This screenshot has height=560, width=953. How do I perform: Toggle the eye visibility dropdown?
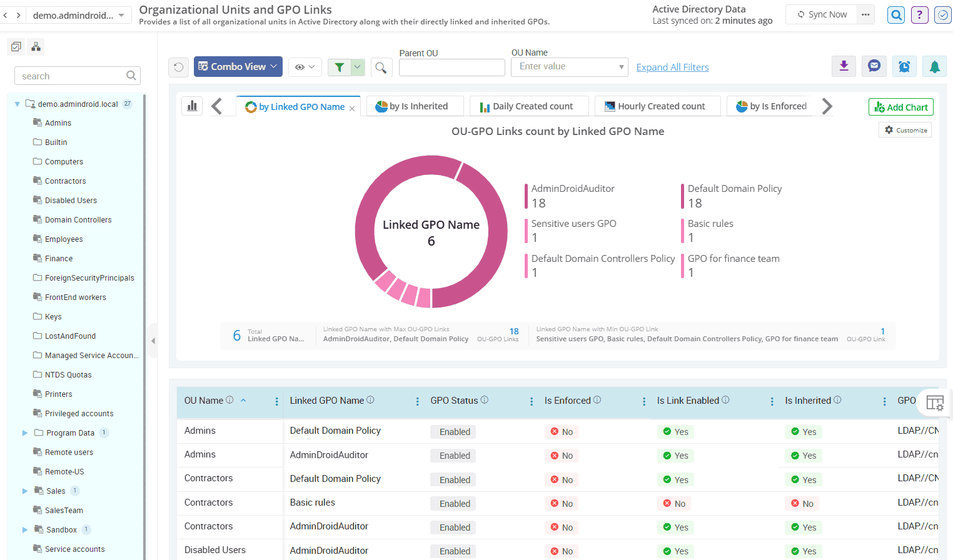click(305, 67)
